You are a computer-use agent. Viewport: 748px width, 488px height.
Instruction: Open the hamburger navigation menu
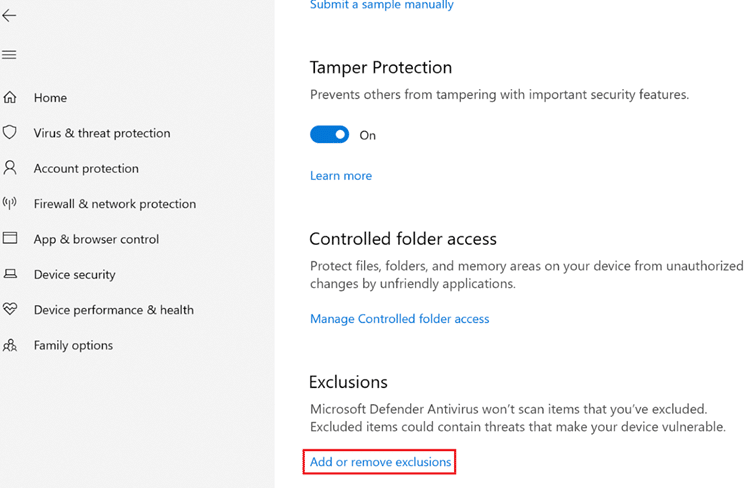(x=10, y=55)
